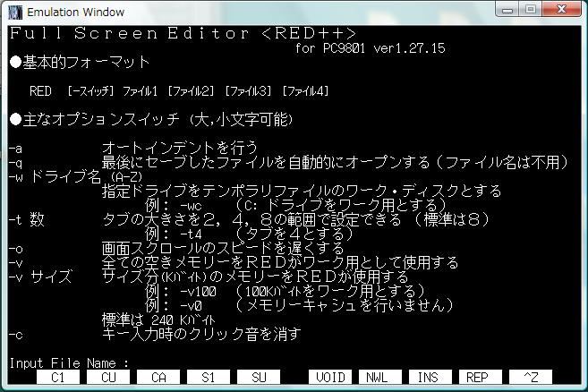Click the '例: -t4' example line

pyautogui.click(x=174, y=234)
